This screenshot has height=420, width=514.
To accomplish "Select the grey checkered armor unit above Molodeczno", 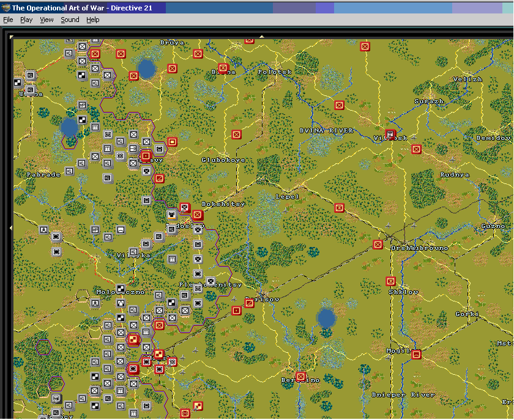I will [x=121, y=289].
